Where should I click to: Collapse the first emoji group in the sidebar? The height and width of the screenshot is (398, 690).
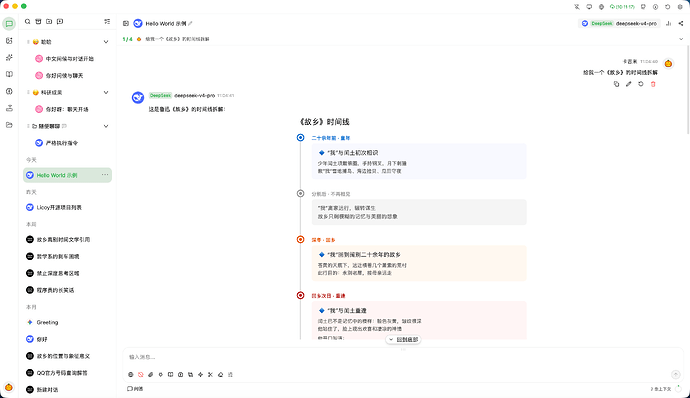[106, 42]
